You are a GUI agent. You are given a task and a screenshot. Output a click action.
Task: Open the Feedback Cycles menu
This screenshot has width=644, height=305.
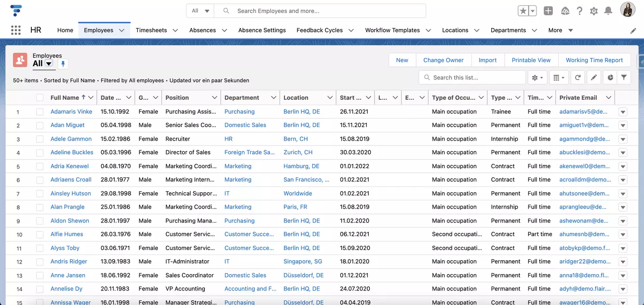320,30
